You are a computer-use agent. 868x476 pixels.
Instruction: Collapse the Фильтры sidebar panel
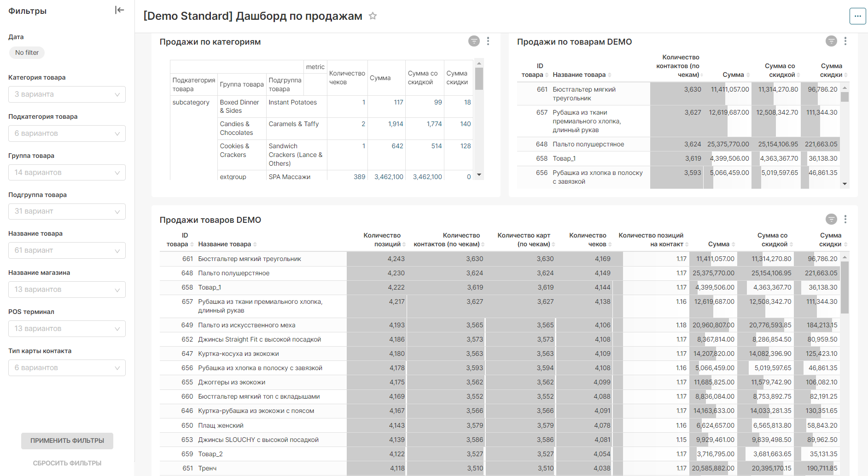point(119,10)
